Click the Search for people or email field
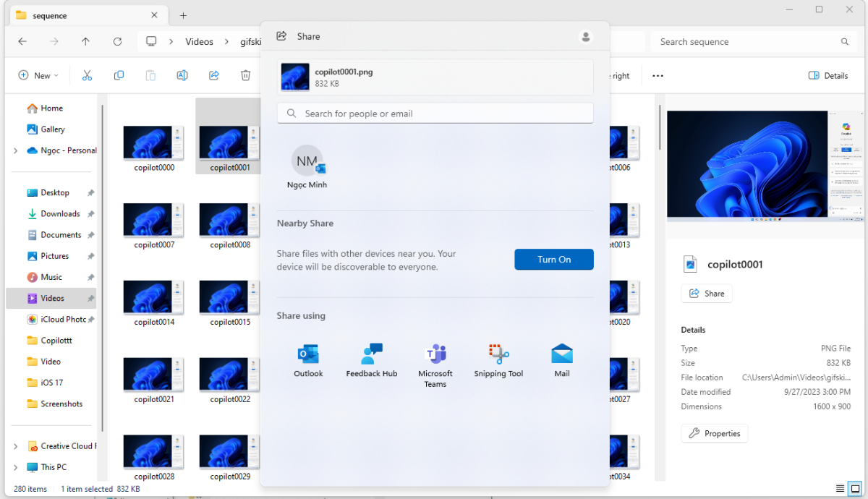This screenshot has width=868, height=499. tap(435, 114)
